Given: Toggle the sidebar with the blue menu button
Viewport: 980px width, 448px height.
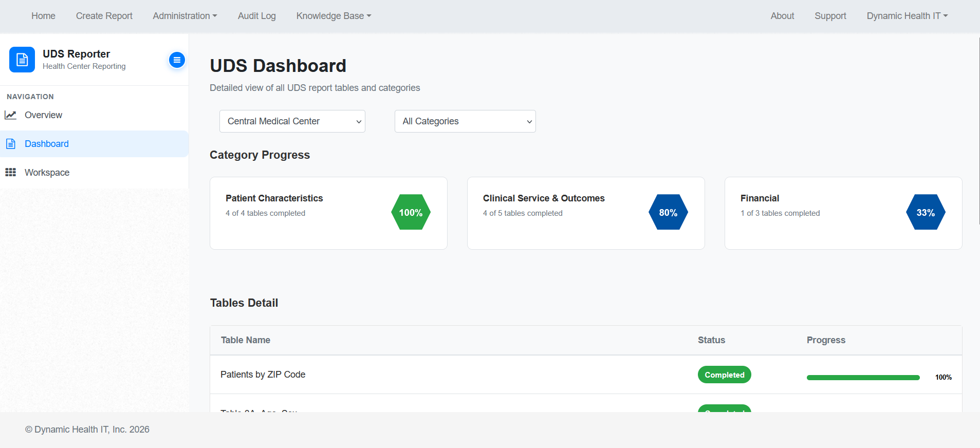Looking at the screenshot, I should [177, 60].
